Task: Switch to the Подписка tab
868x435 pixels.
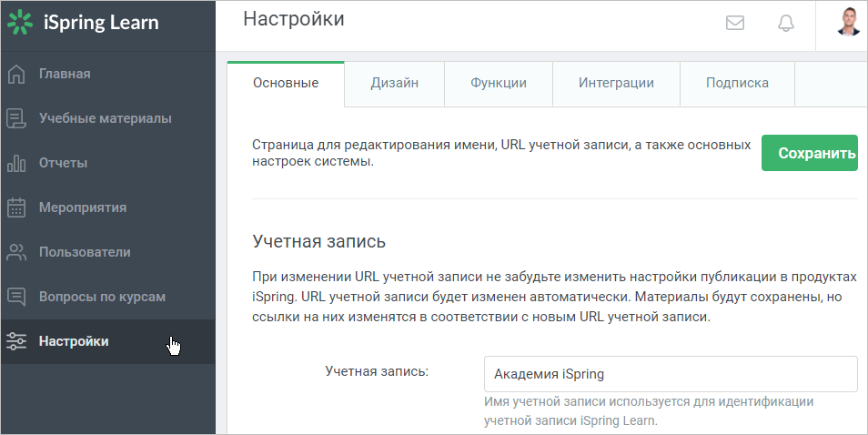Action: pos(737,84)
